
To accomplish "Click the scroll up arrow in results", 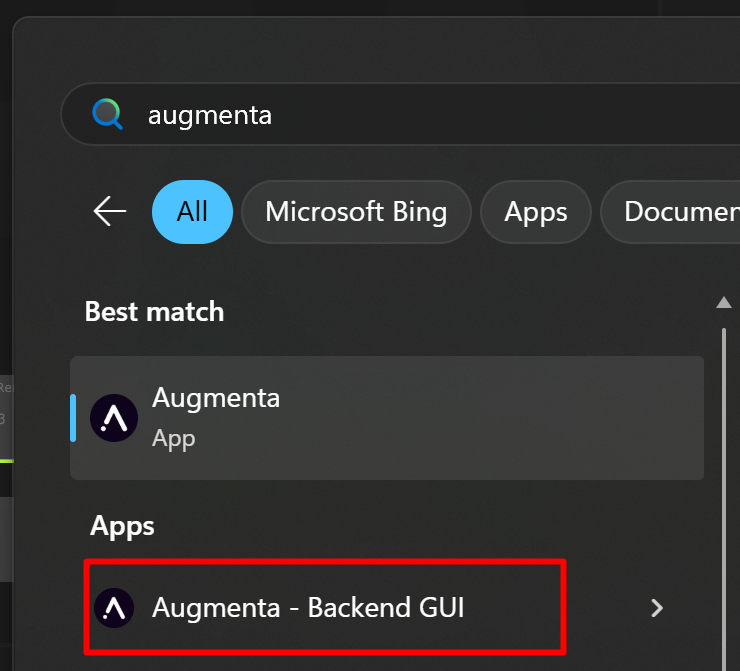I will pos(724,302).
